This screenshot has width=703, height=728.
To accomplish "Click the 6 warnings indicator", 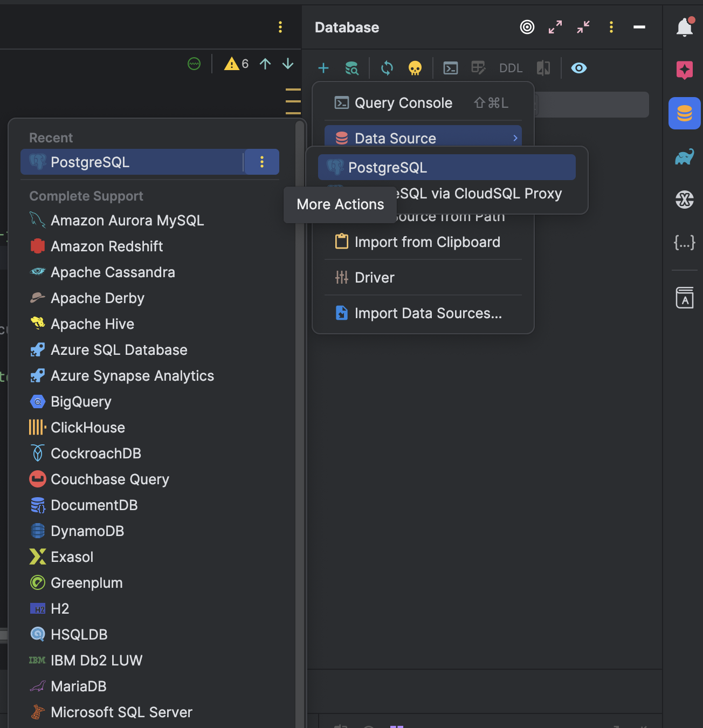I will (236, 64).
